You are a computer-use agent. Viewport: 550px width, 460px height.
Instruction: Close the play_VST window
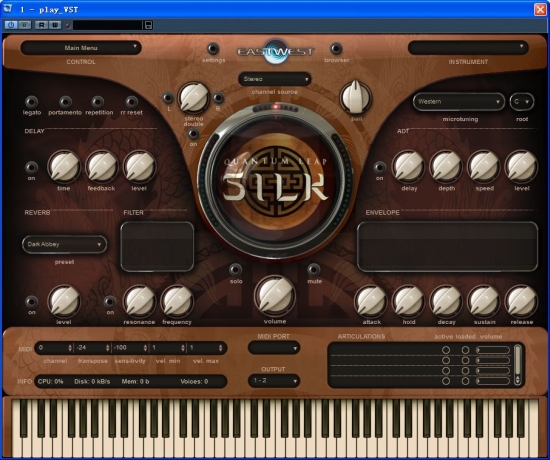click(x=540, y=9)
